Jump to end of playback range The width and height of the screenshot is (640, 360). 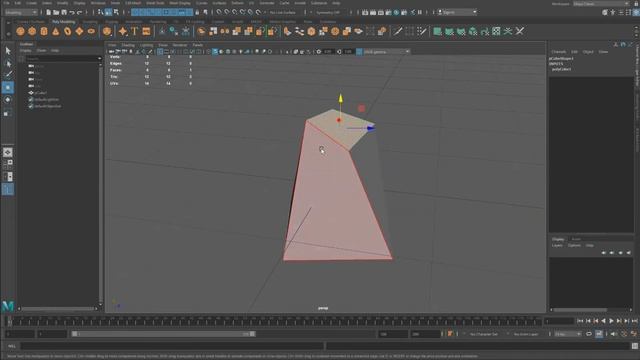pyautogui.click(x=634, y=321)
